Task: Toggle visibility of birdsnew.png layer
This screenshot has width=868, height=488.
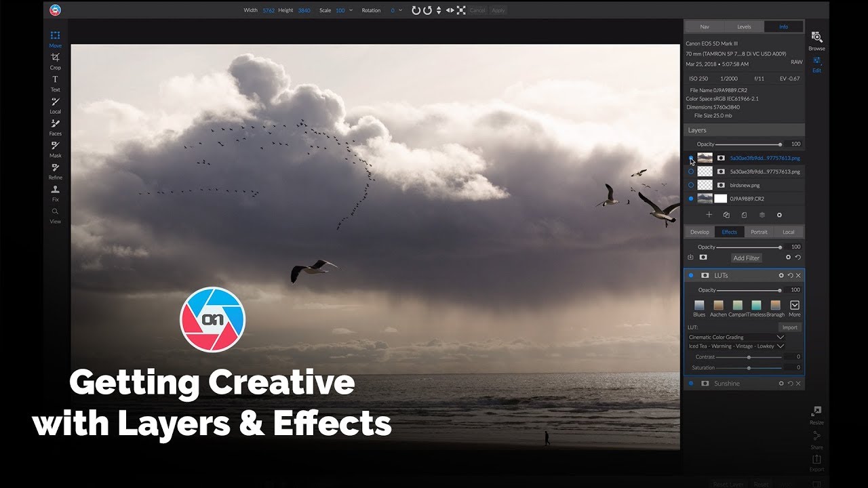Action: [691, 185]
